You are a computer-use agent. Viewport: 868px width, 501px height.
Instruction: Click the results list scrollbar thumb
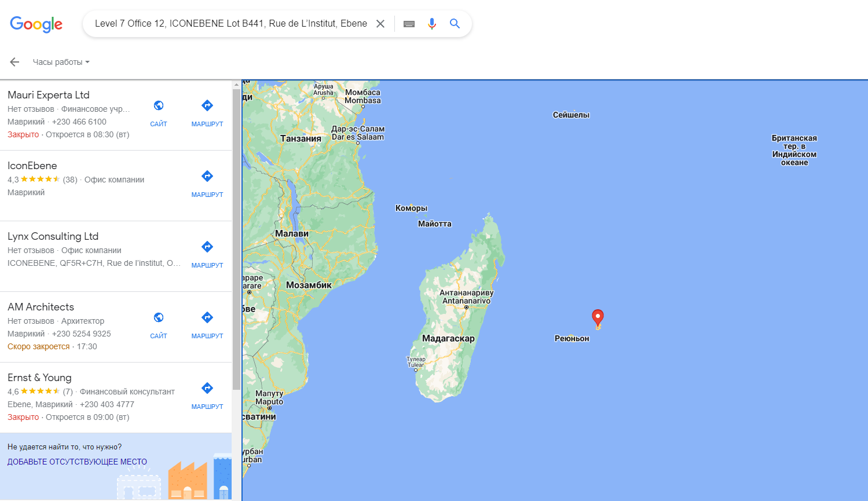236,240
